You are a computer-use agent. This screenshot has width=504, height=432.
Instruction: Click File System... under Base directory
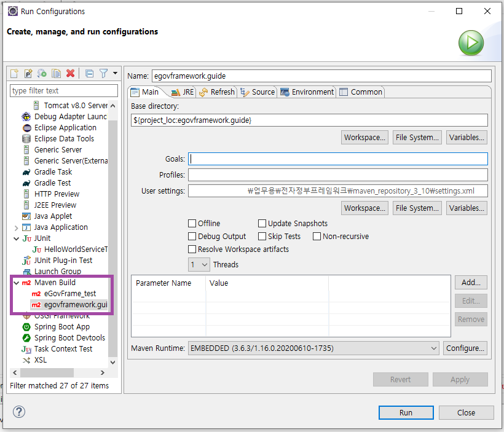pos(417,138)
